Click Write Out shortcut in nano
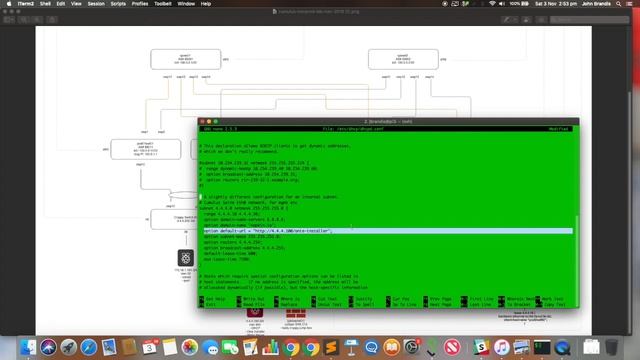 251,299
